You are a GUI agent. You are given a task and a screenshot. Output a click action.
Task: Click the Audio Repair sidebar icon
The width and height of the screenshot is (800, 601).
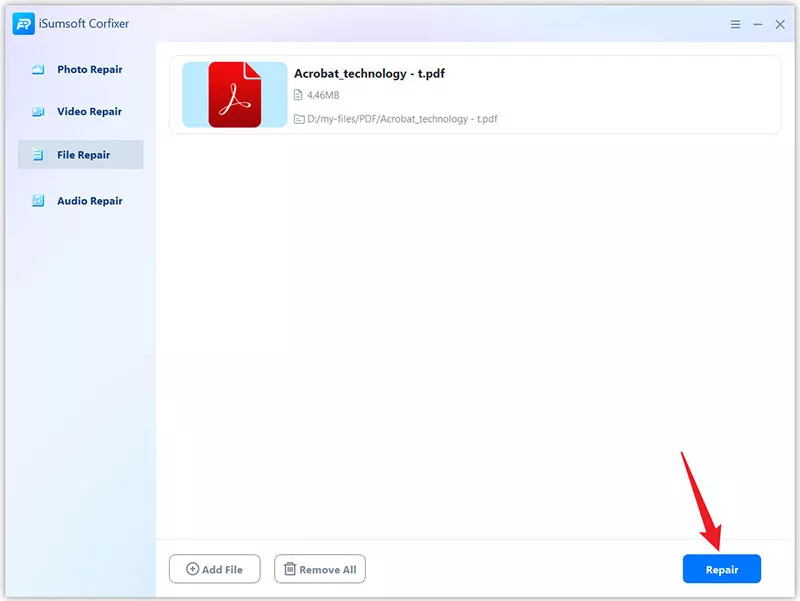click(38, 201)
